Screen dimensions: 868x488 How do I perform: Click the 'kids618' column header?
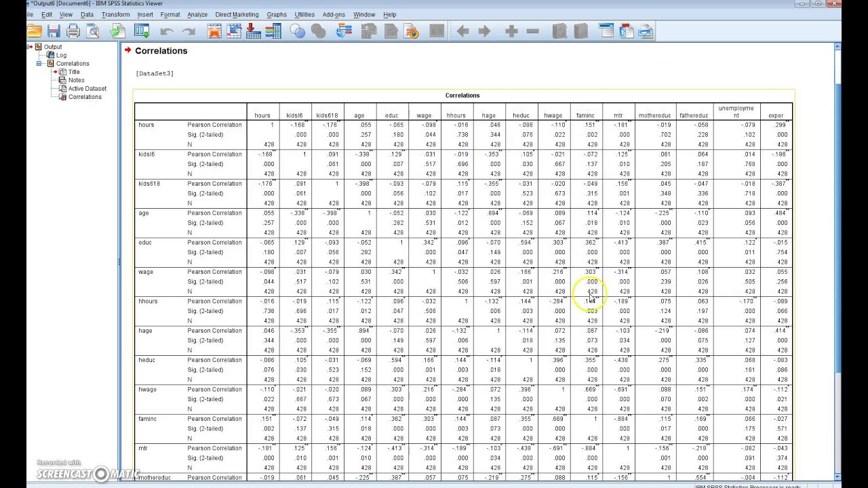coord(327,115)
